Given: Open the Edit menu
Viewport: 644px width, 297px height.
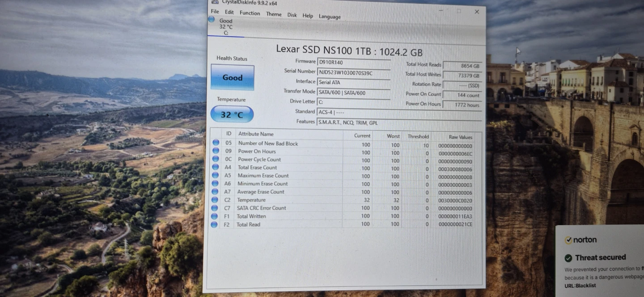Looking at the screenshot, I should (x=229, y=12).
